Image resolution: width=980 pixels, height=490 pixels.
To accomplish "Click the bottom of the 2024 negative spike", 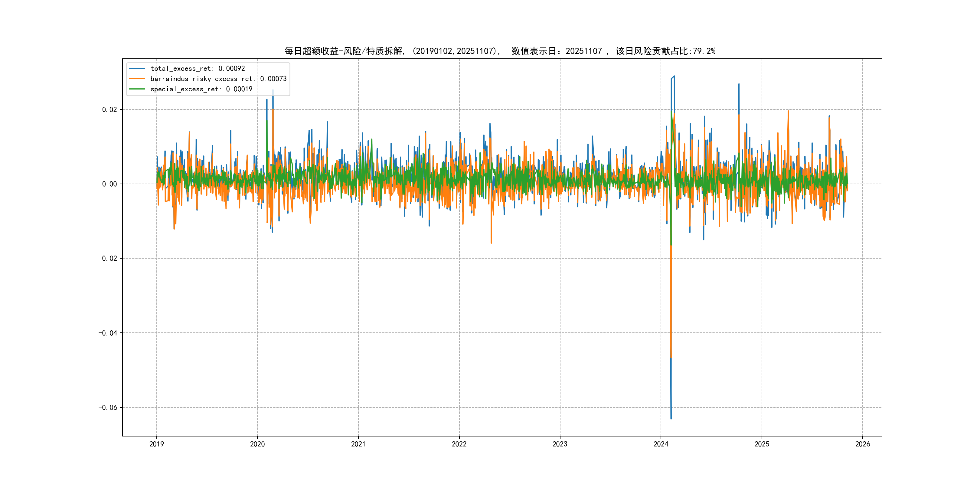I will [671, 418].
